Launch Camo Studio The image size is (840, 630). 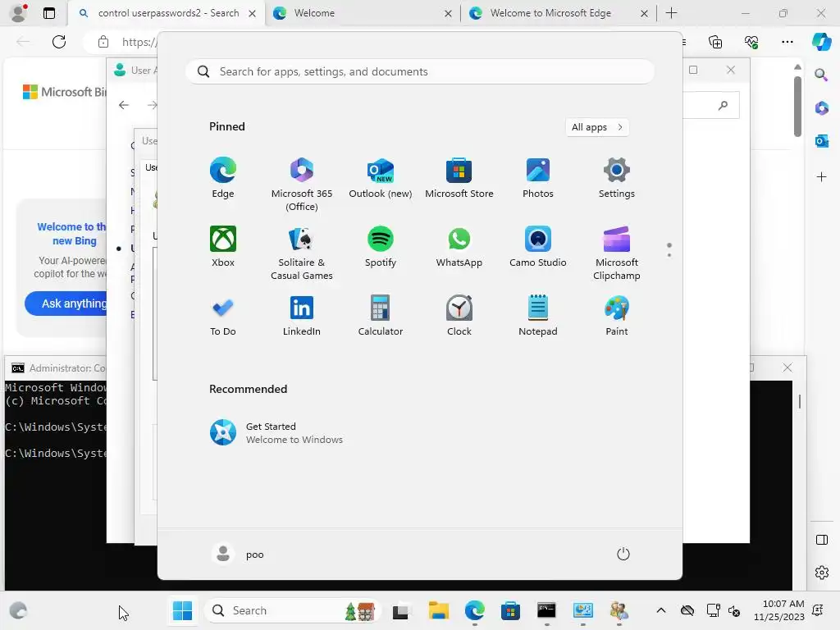(538, 246)
